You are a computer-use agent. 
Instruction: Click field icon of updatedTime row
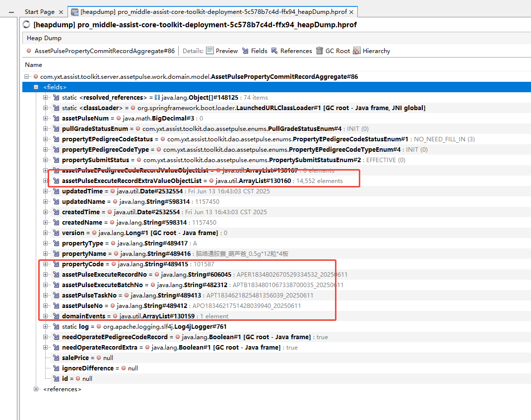click(x=56, y=191)
